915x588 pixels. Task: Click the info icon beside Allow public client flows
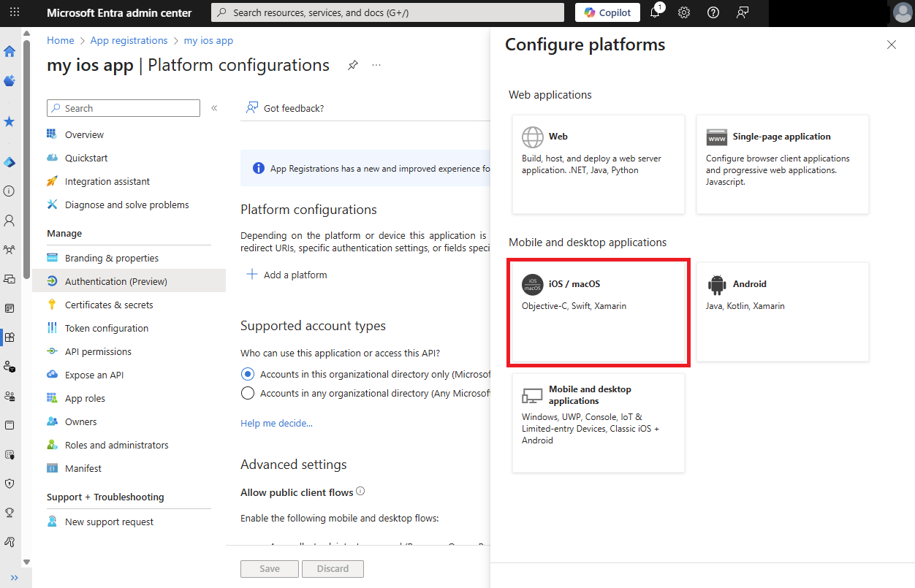tap(360, 492)
